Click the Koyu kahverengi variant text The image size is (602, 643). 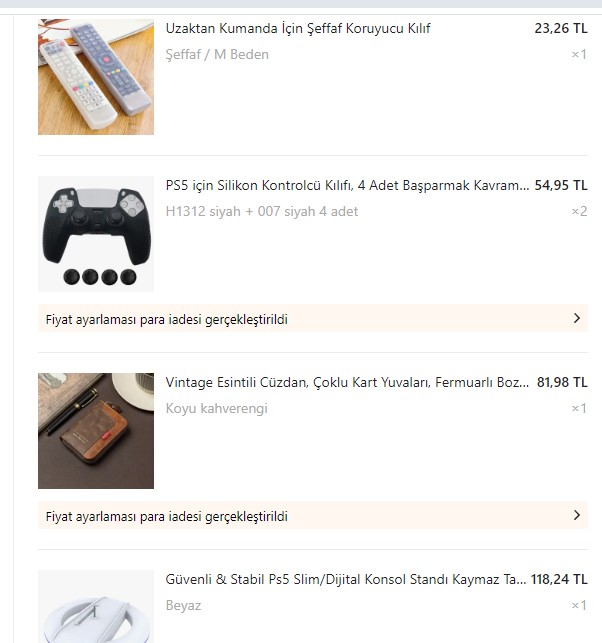[x=216, y=409]
